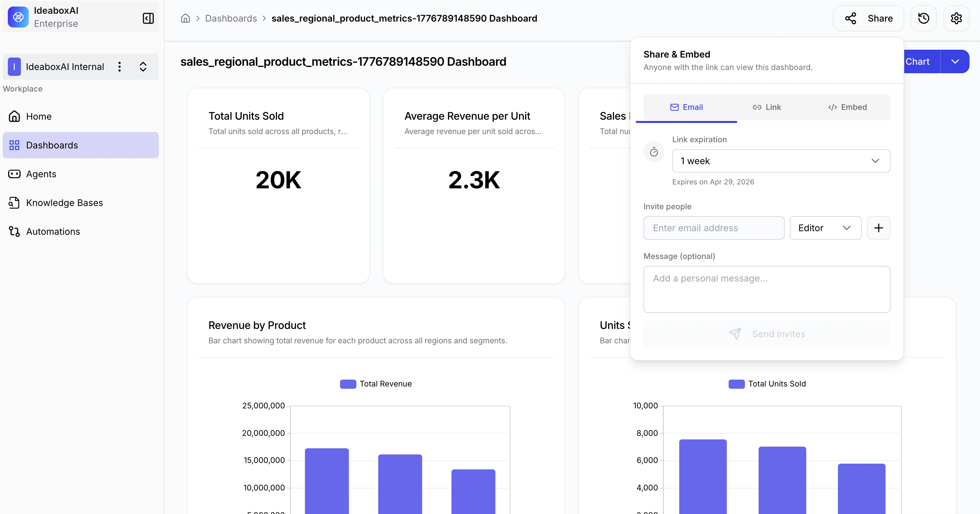Click the Dashboards breadcrumb link
The height and width of the screenshot is (514, 980).
click(231, 18)
